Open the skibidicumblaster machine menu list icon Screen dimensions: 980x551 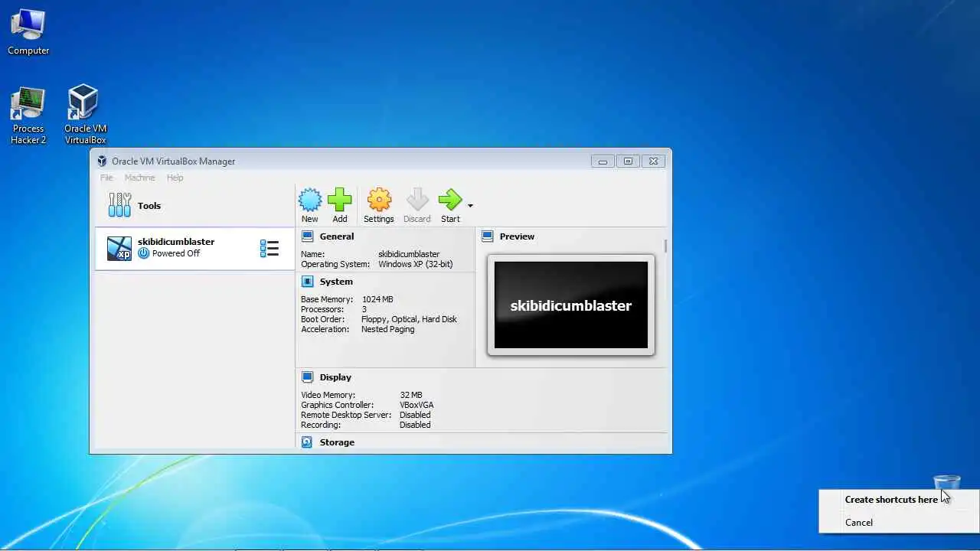(x=269, y=248)
